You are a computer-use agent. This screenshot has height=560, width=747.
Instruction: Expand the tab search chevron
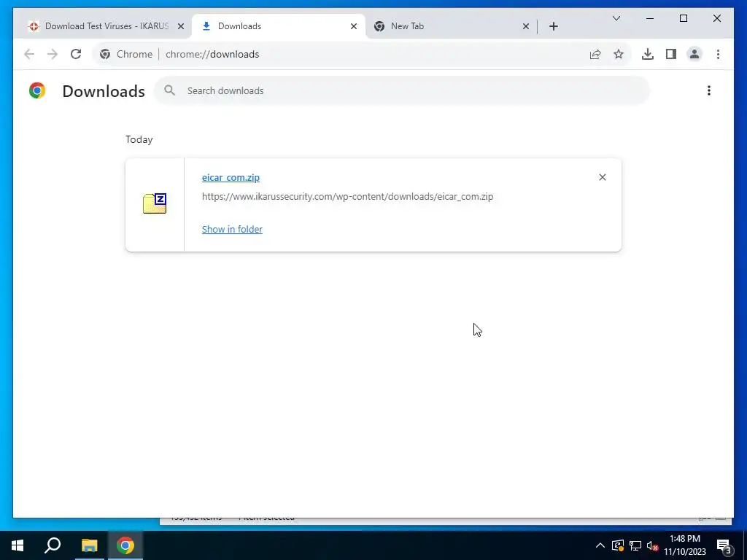tap(616, 18)
